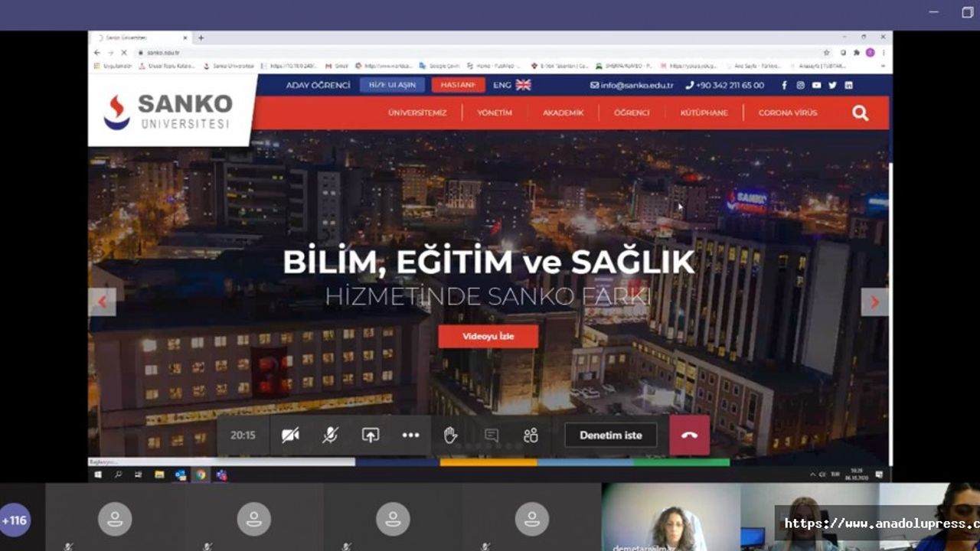This screenshot has height=551, width=980.
Task: Open the ÖĞRENCİ menu
Action: pos(632,112)
